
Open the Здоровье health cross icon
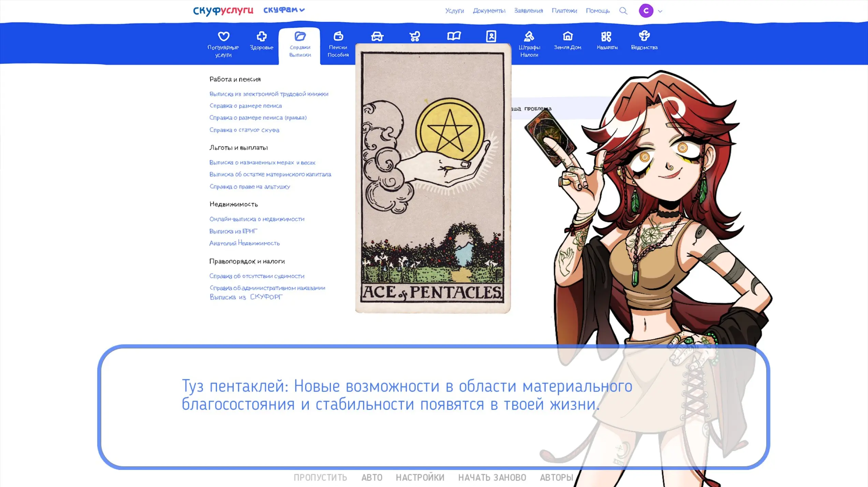click(261, 36)
